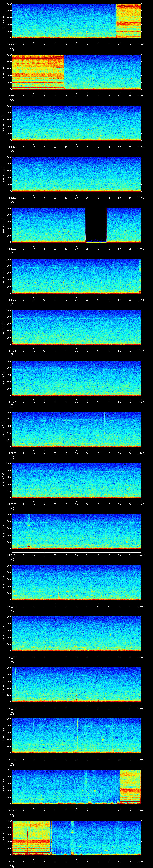
Task: Click the 30:00 end time label
Action: (x=141, y=810)
